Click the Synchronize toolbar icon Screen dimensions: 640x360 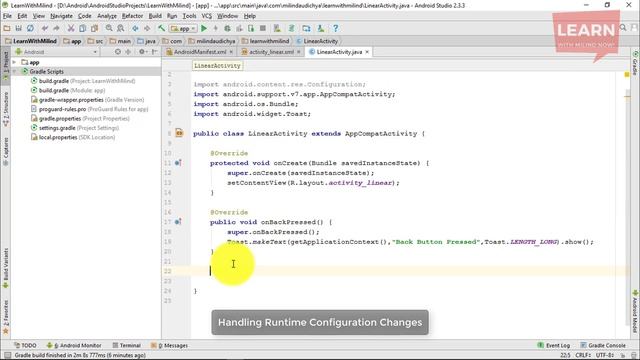(x=30, y=28)
